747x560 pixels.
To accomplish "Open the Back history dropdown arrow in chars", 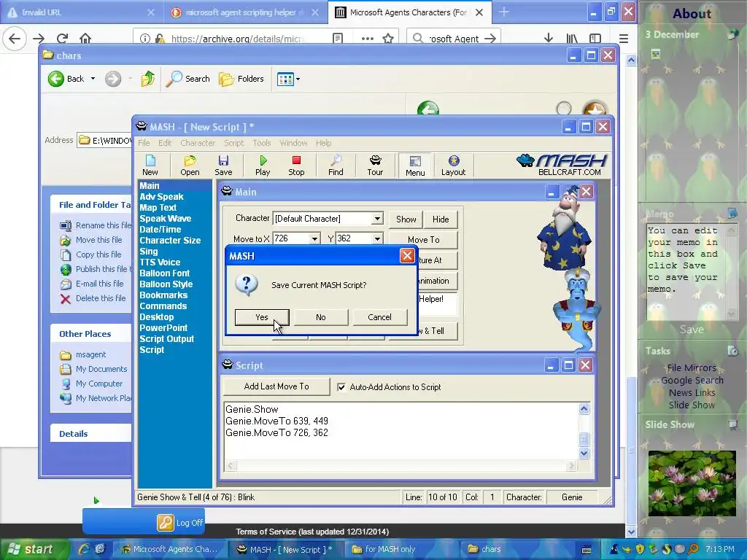I will [93, 79].
